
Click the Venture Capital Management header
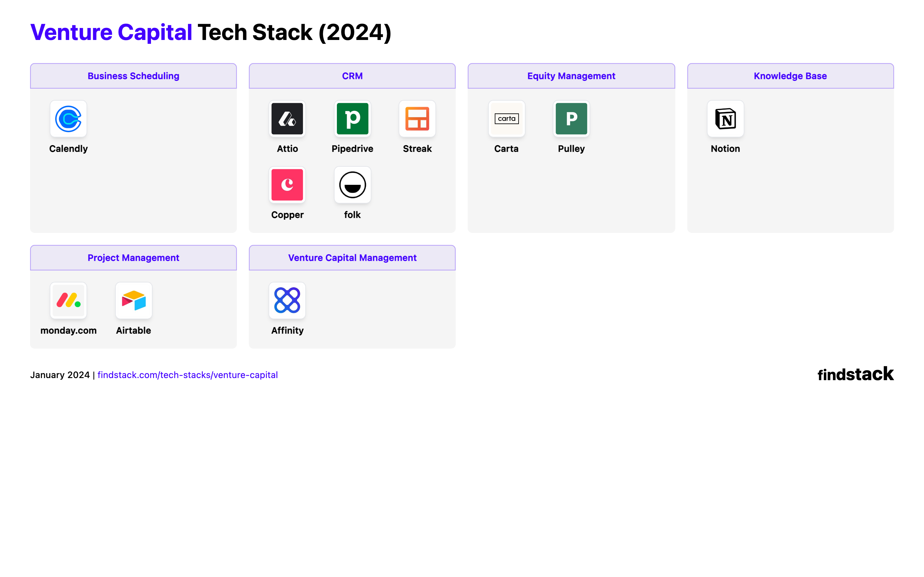point(352,258)
